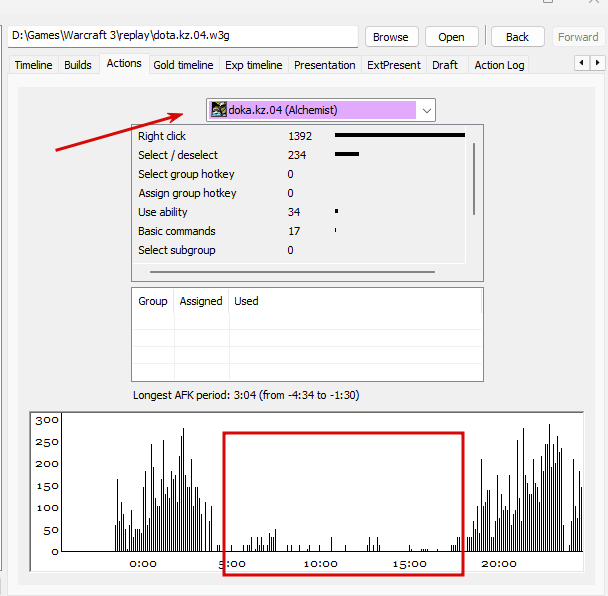Select the Select subgroup row
The image size is (608, 596).
(299, 250)
